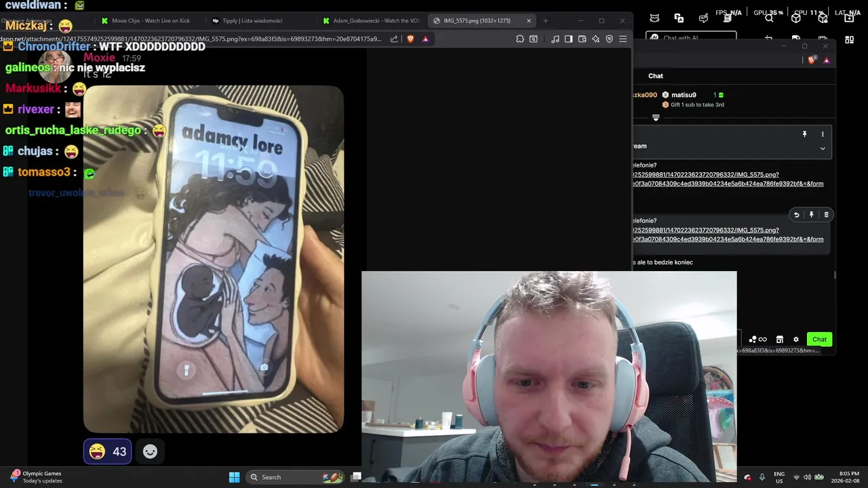Click the microphone icon in system tray

(762, 477)
